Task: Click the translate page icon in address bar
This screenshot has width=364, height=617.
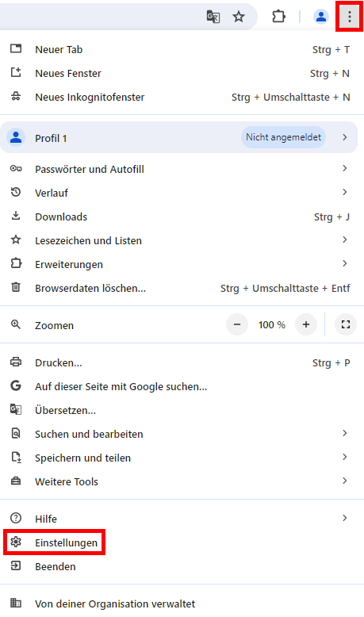Action: pos(213,17)
